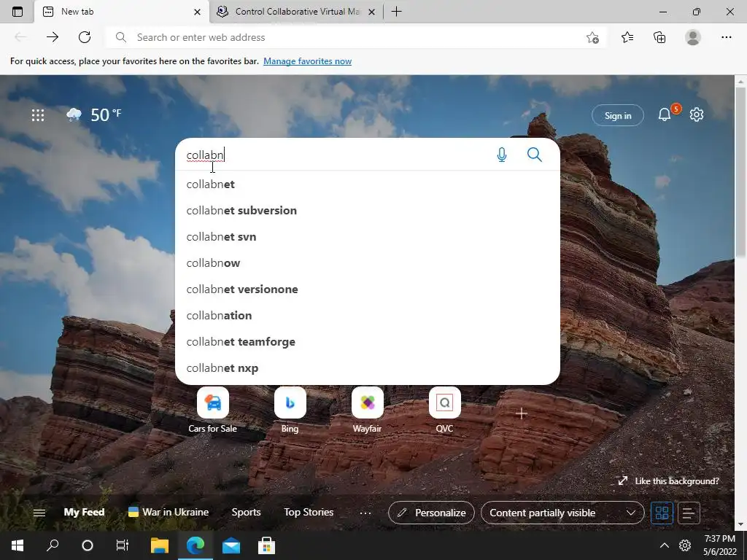747x560 pixels.
Task: Open the app launcher grid icon
Action: [38, 114]
